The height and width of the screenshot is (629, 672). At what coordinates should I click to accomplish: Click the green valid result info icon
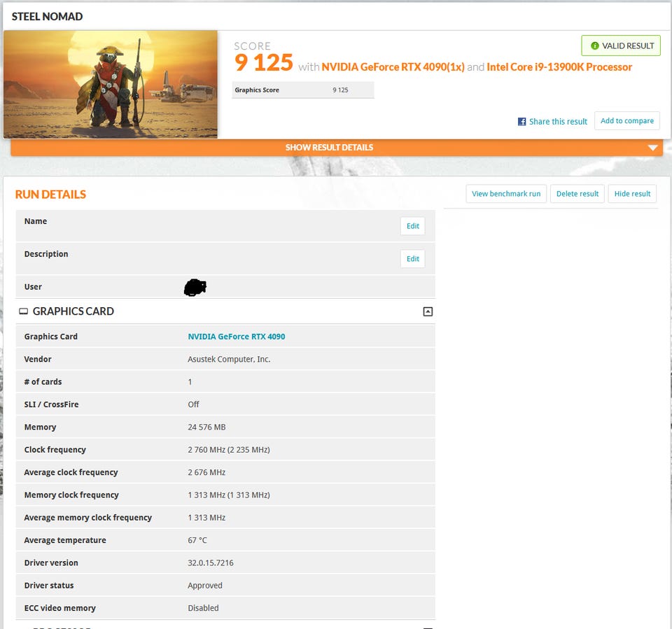594,46
